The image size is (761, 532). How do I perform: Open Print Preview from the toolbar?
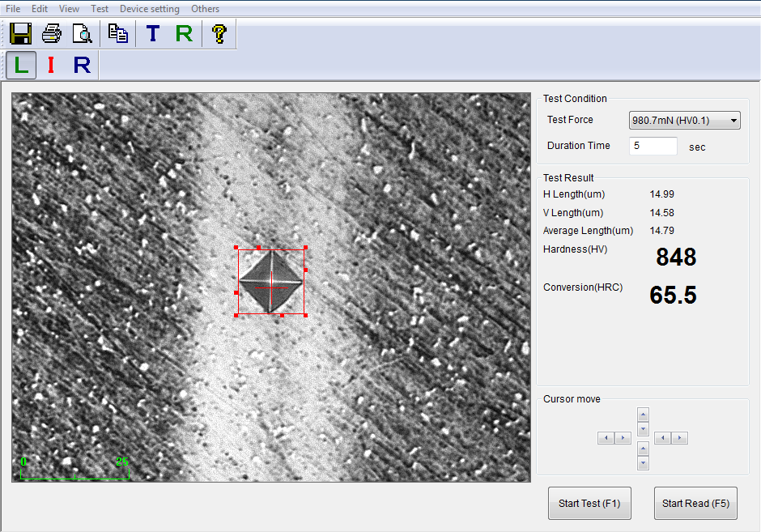[83, 33]
